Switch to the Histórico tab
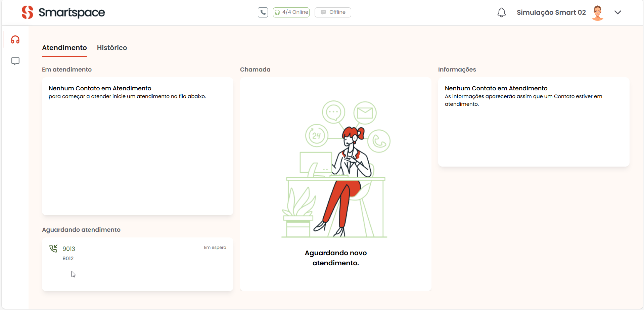 (x=112, y=48)
